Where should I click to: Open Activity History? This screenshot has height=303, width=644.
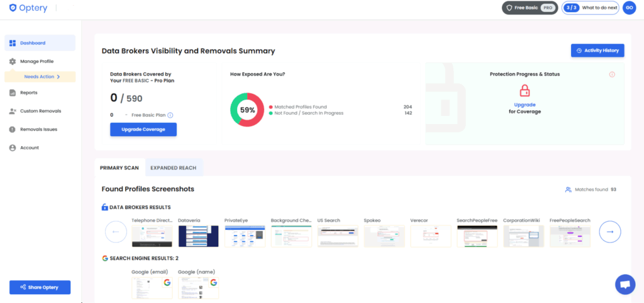(597, 50)
